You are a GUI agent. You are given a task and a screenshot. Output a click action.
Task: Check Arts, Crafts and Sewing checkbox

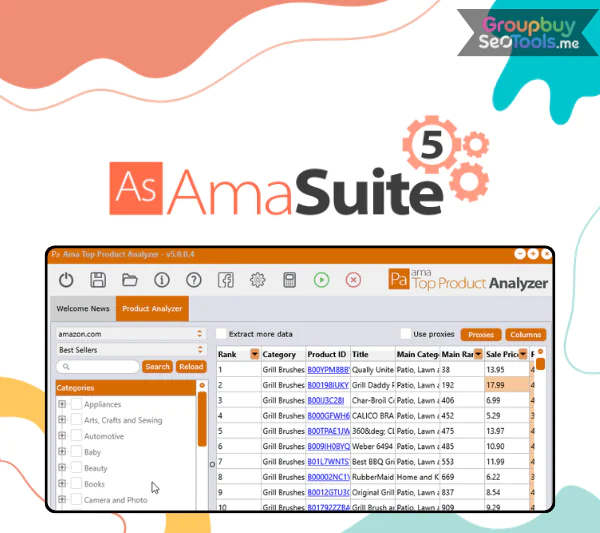77,420
